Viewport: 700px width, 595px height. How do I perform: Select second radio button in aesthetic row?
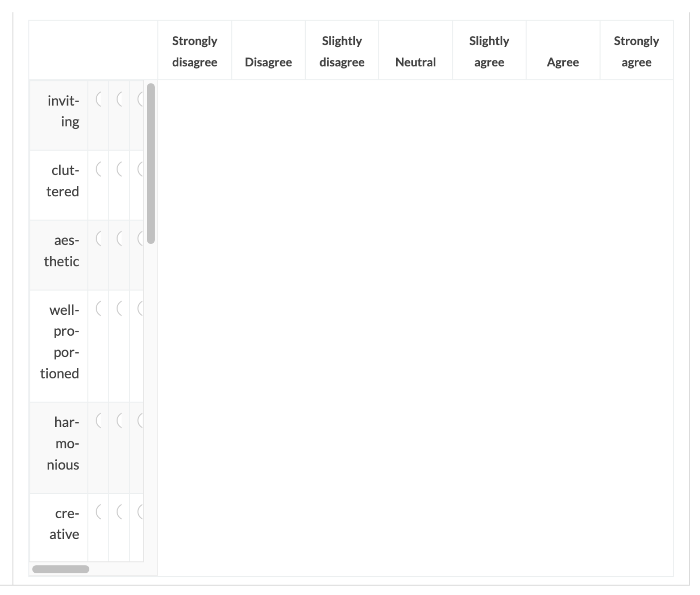pos(120,238)
